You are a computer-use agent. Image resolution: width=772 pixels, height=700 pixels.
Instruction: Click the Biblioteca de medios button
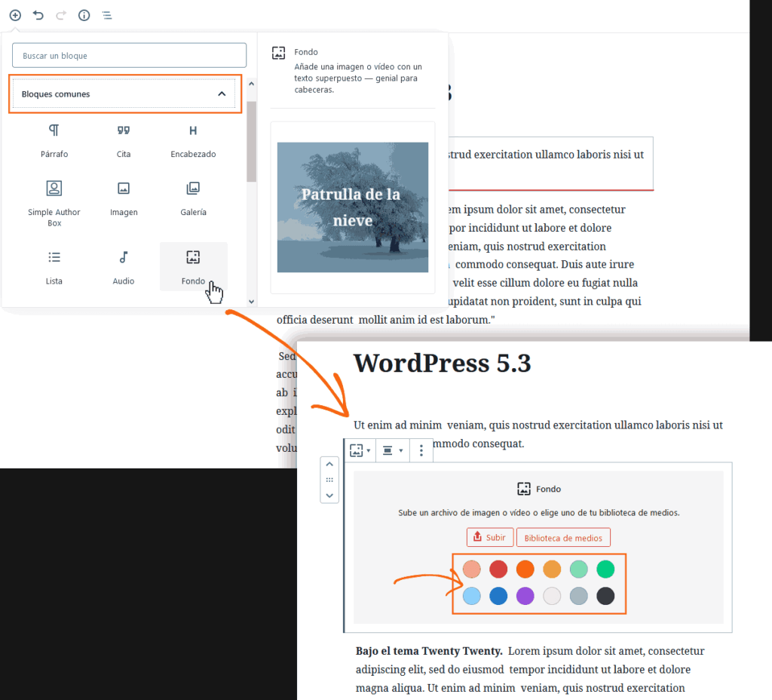click(563, 537)
